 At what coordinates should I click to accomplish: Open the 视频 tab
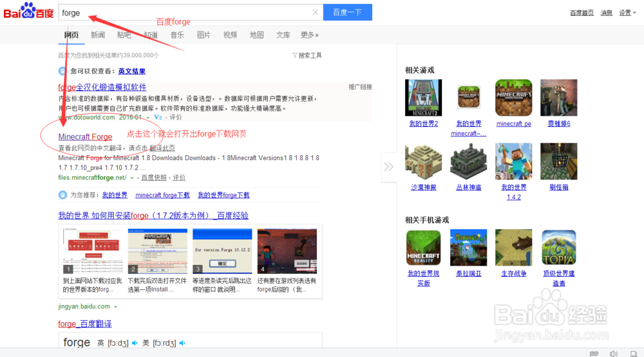coord(230,35)
